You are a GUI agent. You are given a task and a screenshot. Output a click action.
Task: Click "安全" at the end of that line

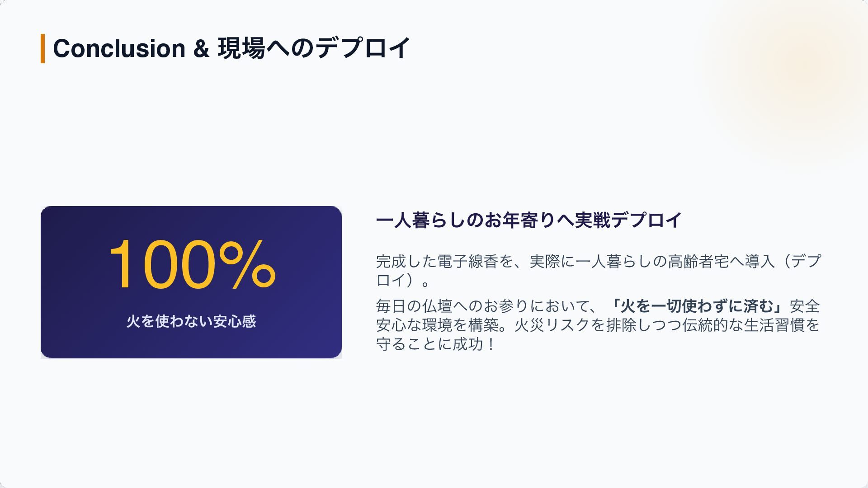pyautogui.click(x=805, y=306)
